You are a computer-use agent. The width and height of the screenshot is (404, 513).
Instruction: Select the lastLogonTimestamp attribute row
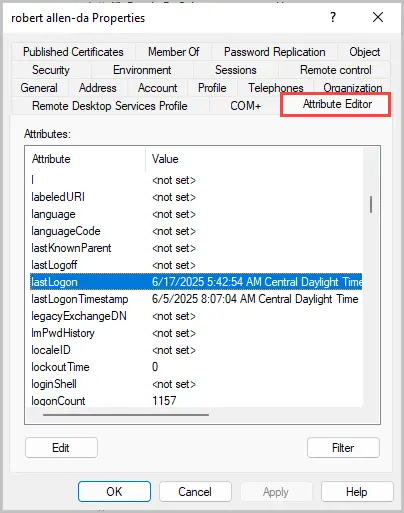196,299
